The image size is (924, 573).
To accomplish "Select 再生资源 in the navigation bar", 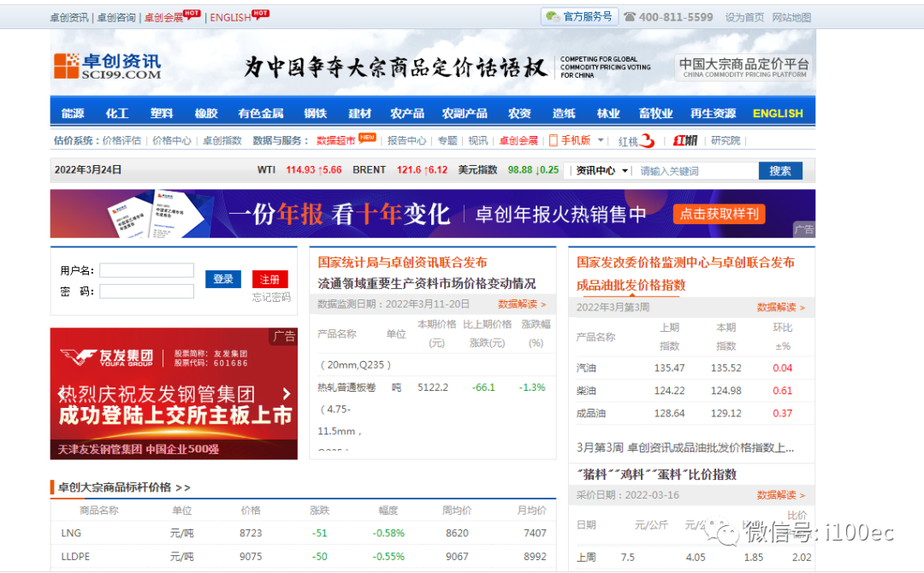I will coord(714,113).
